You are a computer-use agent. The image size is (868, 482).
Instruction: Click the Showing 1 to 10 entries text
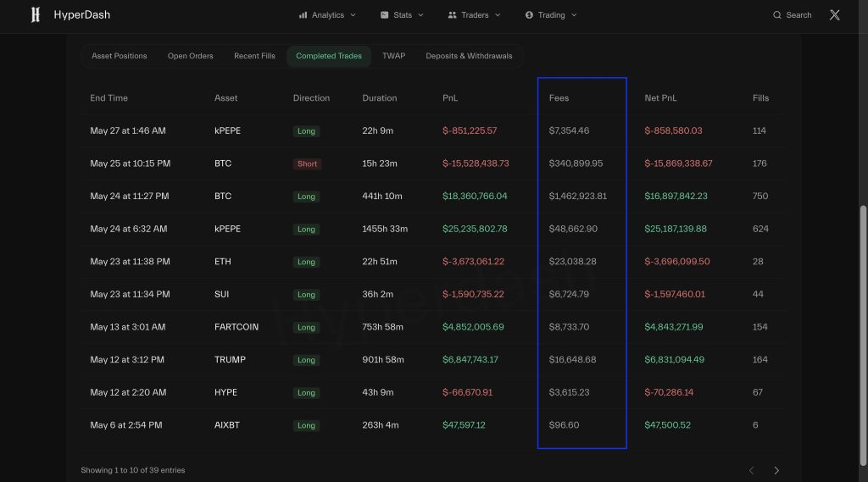(x=133, y=470)
